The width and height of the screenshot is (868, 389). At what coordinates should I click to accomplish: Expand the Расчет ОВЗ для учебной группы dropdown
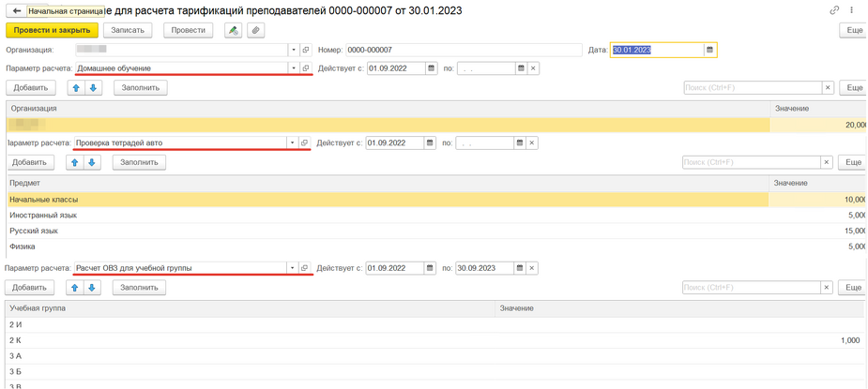click(x=292, y=268)
